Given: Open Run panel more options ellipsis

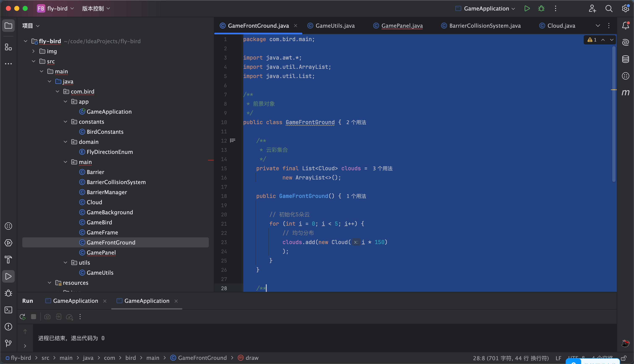Looking at the screenshot, I should pyautogui.click(x=80, y=317).
